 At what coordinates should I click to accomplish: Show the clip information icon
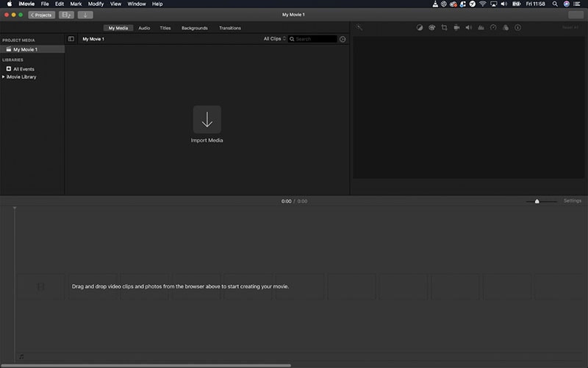coord(518,27)
